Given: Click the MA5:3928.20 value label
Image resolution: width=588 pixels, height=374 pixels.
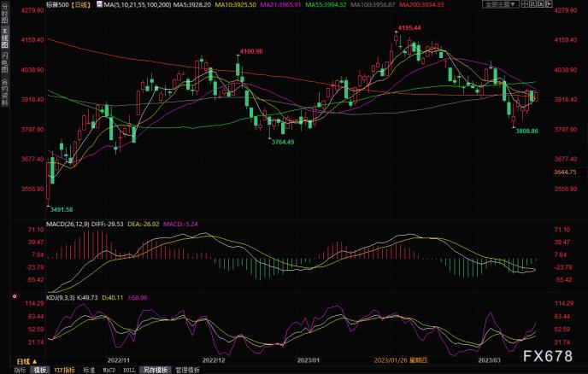Looking at the screenshot, I should click(191, 5).
